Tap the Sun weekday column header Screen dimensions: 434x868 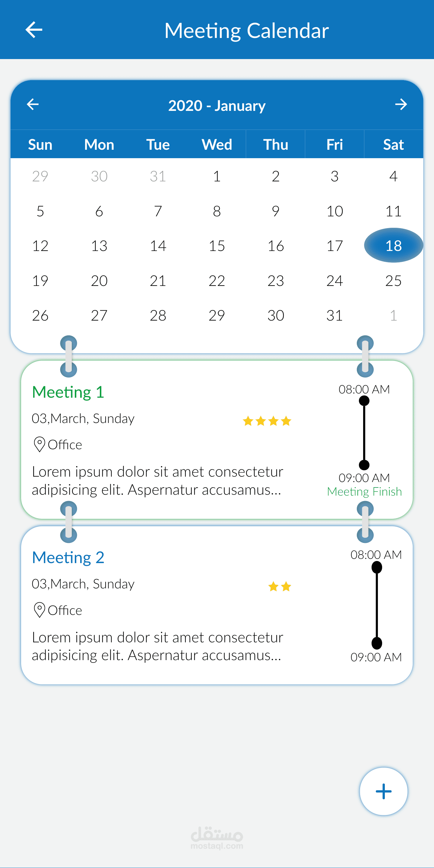(40, 145)
